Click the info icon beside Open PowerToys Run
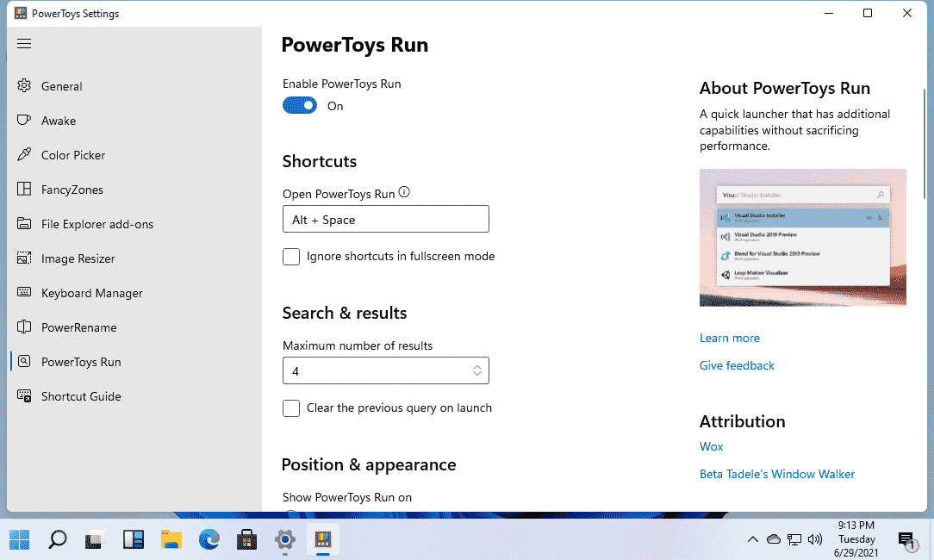The image size is (934, 560). pyautogui.click(x=404, y=192)
